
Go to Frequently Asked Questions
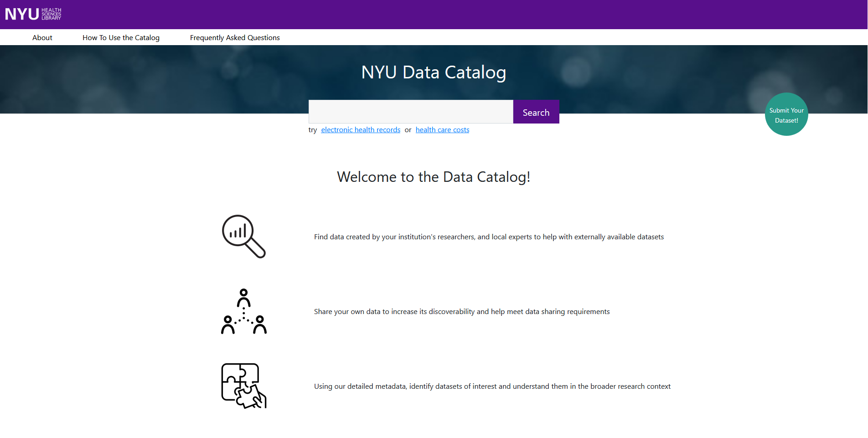point(235,38)
